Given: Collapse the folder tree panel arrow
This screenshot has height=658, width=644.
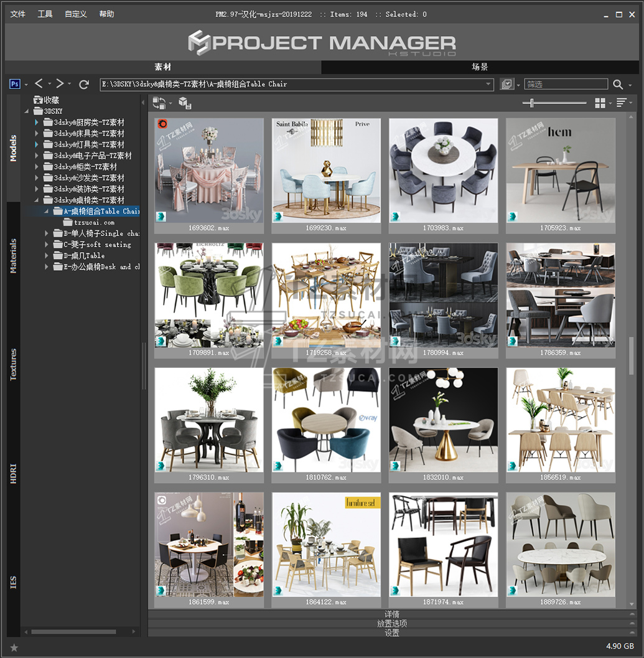Looking at the screenshot, I should 143,102.
